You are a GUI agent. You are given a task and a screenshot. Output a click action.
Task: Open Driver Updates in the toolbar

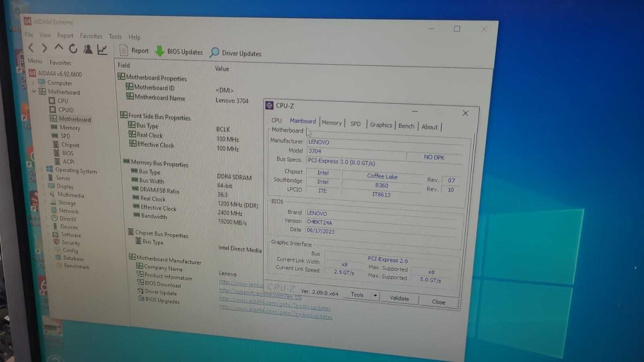(236, 53)
